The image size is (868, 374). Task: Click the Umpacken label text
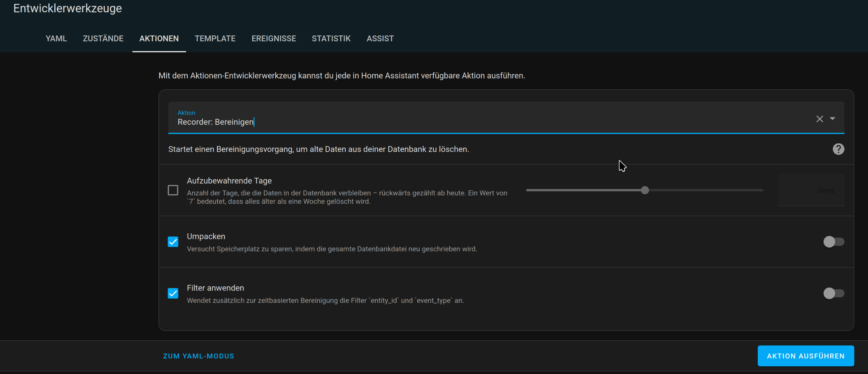(x=206, y=236)
